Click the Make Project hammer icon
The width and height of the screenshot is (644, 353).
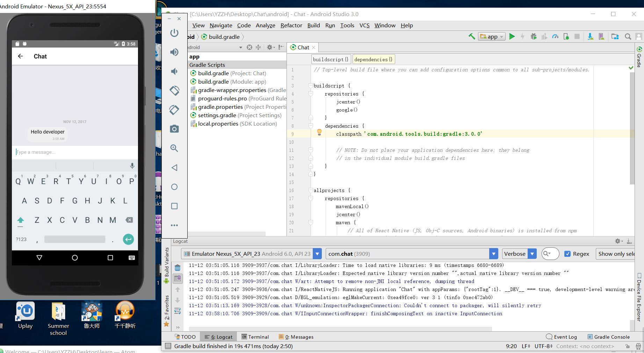(472, 36)
